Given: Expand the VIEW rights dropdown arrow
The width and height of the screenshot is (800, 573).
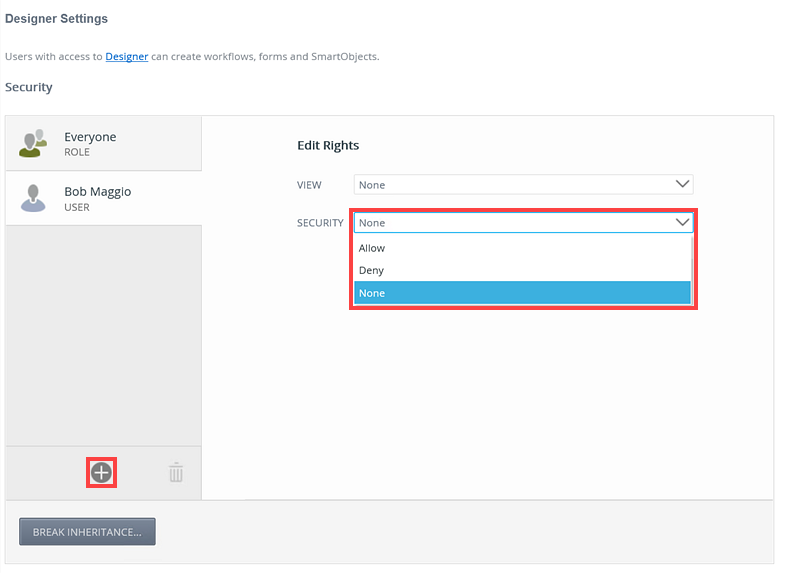Looking at the screenshot, I should pos(683,184).
